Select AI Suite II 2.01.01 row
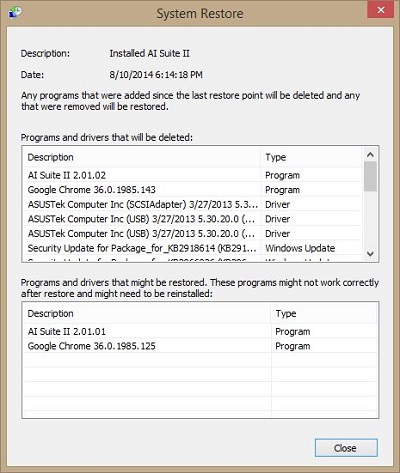 tap(201, 331)
